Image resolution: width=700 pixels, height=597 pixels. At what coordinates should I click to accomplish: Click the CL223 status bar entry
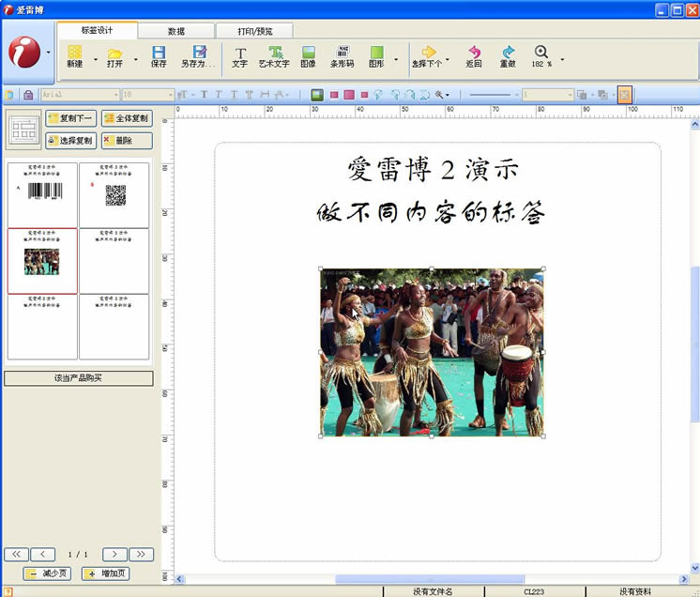coord(534,591)
